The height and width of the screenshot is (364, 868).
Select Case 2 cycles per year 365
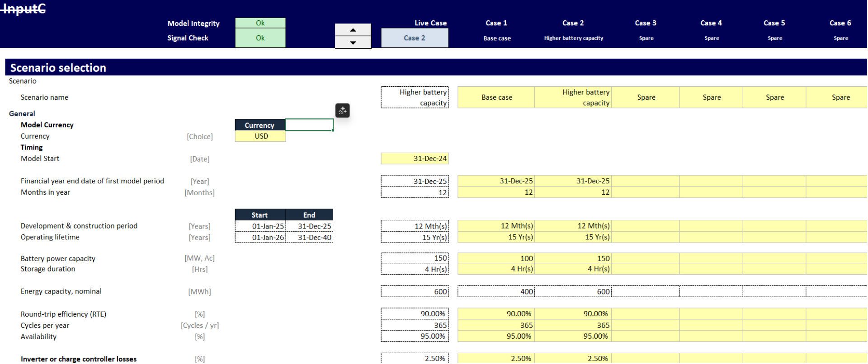pos(573,325)
